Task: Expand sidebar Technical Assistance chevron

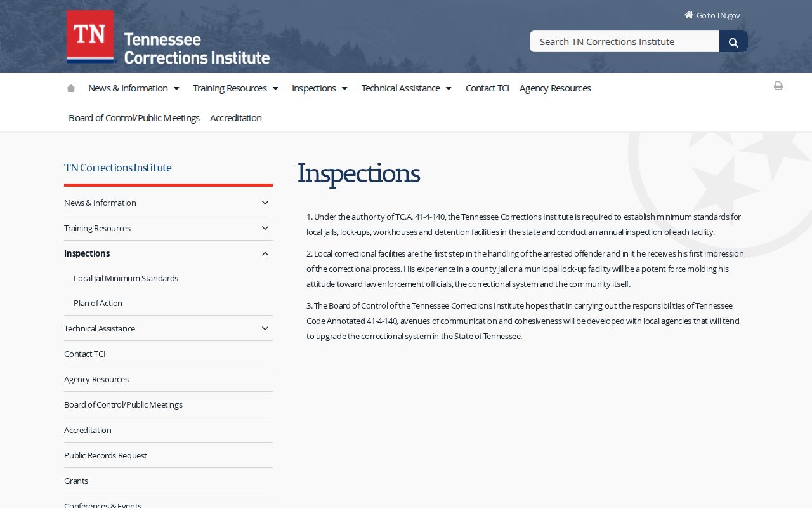Action: point(265,328)
